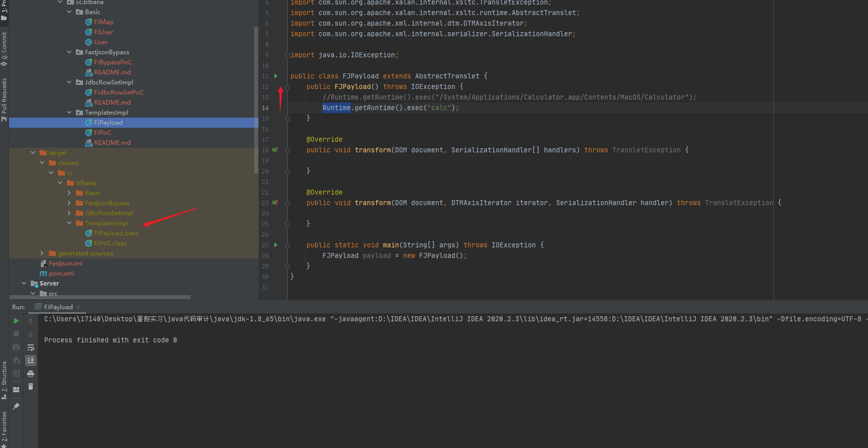Collapse the TemplatesImpl package in src
868x448 pixels.
(x=69, y=112)
